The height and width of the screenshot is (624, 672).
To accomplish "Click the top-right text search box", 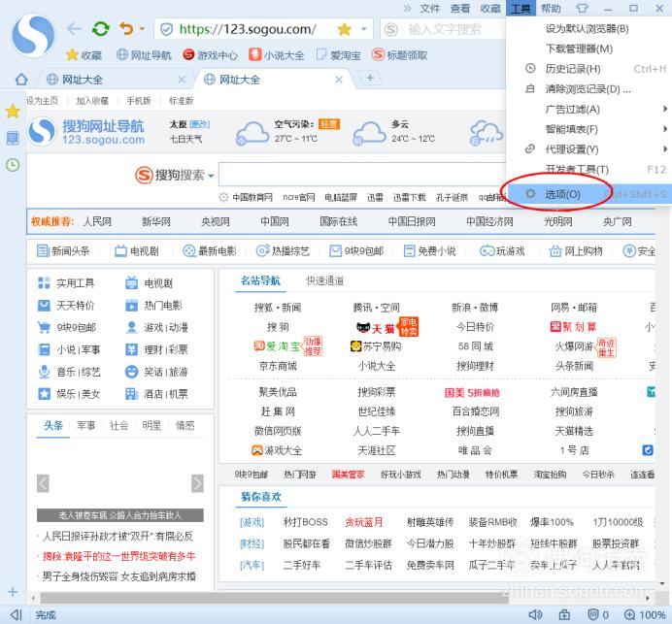I will click(444, 29).
